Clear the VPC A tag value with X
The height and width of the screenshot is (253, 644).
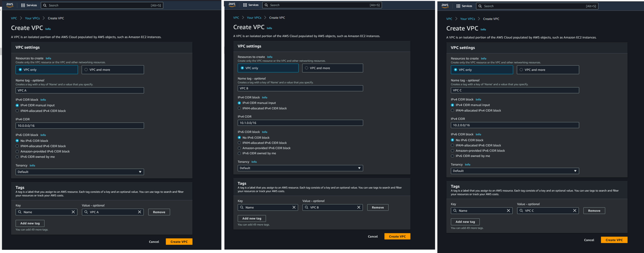tap(139, 212)
